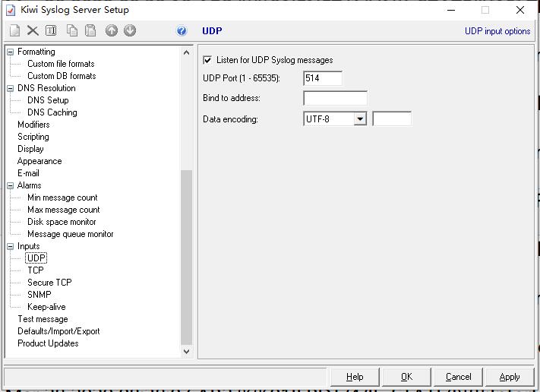Select SNMP input in tree
This screenshot has width=540, height=392.
point(39,295)
